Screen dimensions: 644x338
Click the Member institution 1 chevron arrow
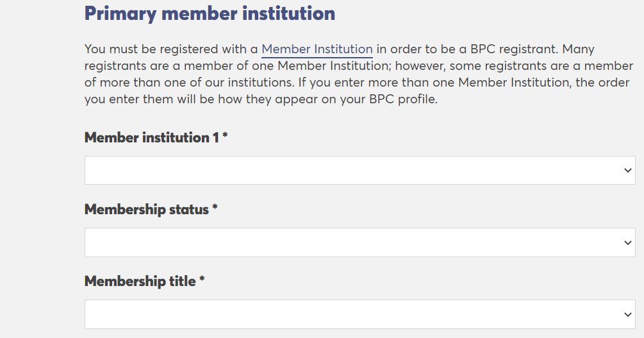click(x=627, y=170)
